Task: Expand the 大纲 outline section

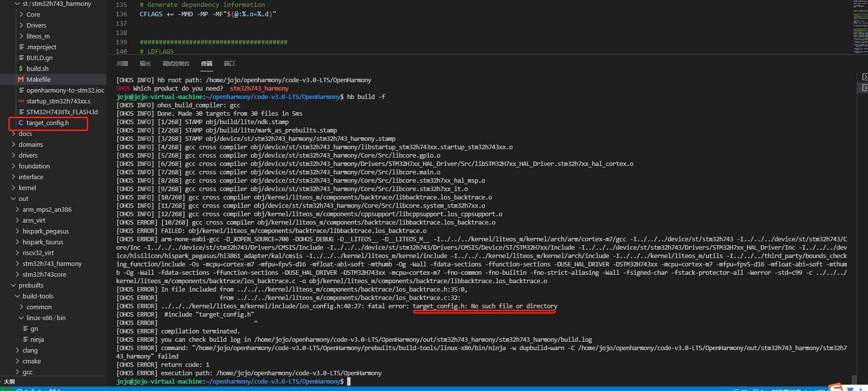Action: 9,382
